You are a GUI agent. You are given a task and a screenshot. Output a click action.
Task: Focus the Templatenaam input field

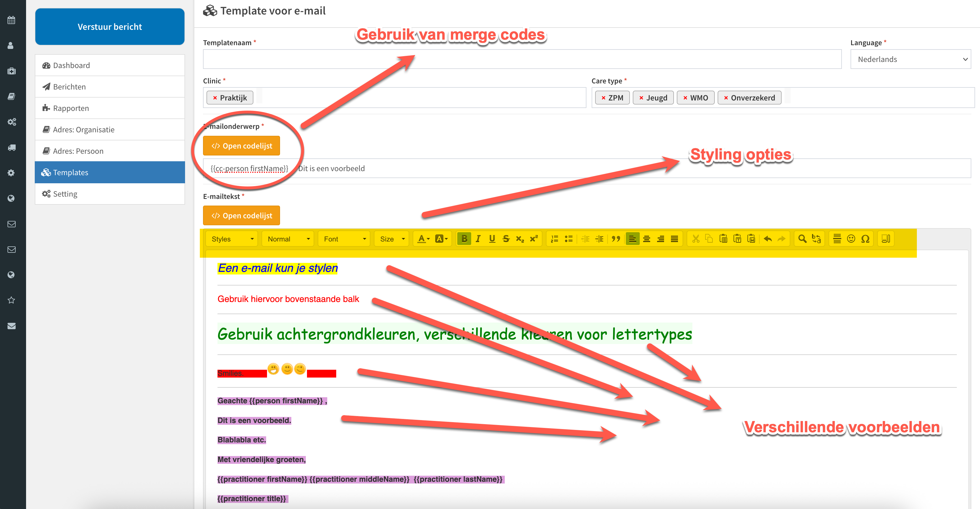522,59
